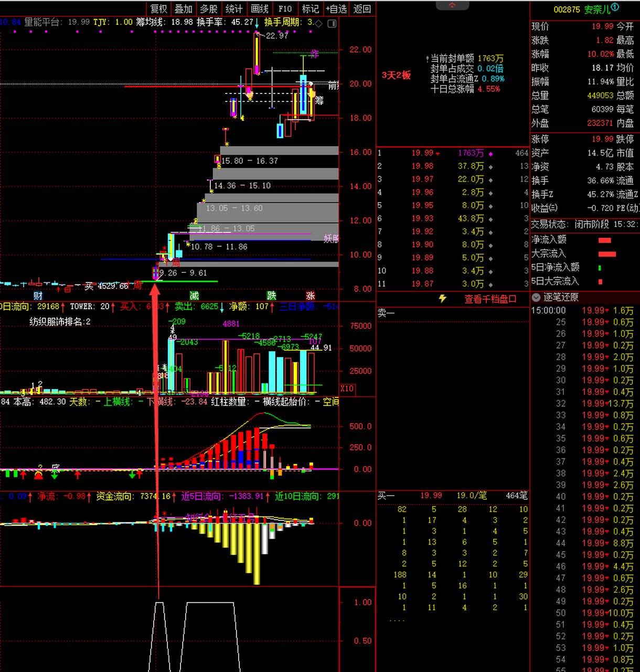This screenshot has width=640, height=672.
Task: Click the circled 1 icon next to 安奈儿
Action: tap(615, 8)
